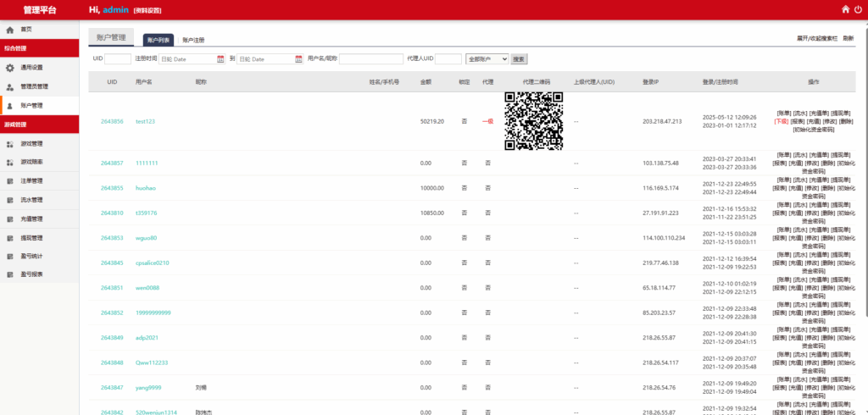868x415 pixels.
Task: Click the 首页 house icon in sidebar
Action: pyautogui.click(x=9, y=30)
